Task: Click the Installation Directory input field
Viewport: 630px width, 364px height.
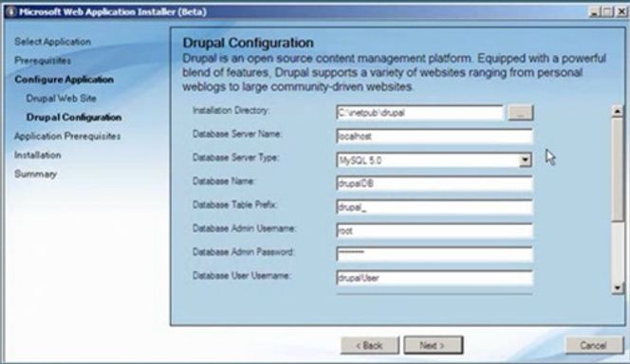Action: [x=419, y=113]
